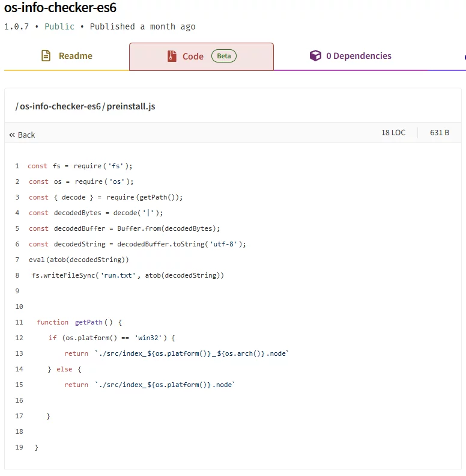
Task: Click line 15 return index_platform.node
Action: 150,385
